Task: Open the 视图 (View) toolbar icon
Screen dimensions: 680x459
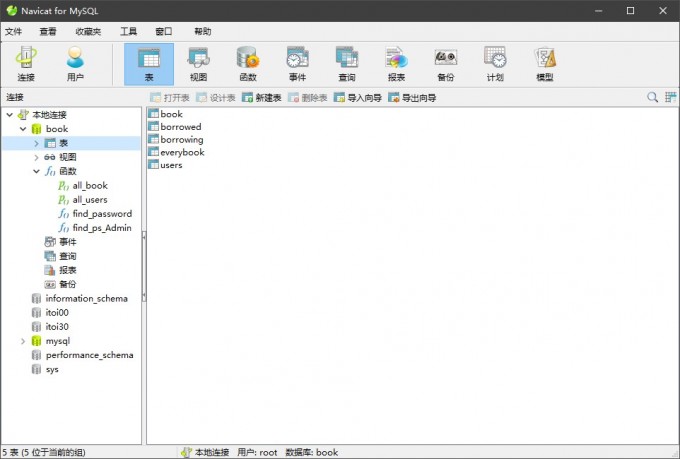Action: (199, 64)
